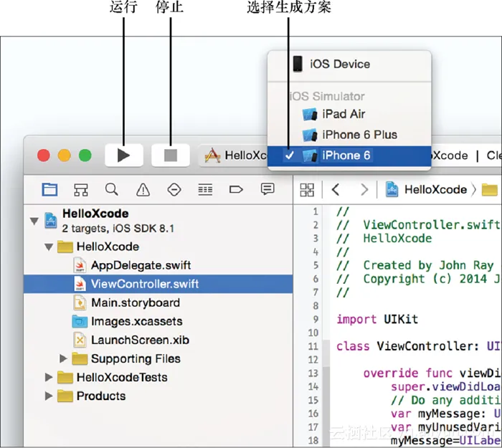Go forward in editor history
502x448 pixels.
364,190
